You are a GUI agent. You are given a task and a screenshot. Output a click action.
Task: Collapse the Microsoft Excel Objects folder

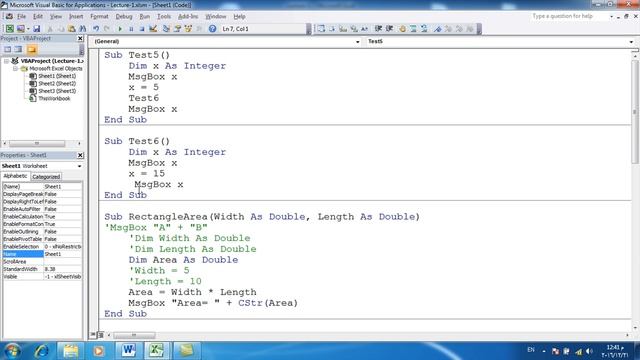[x=15, y=69]
